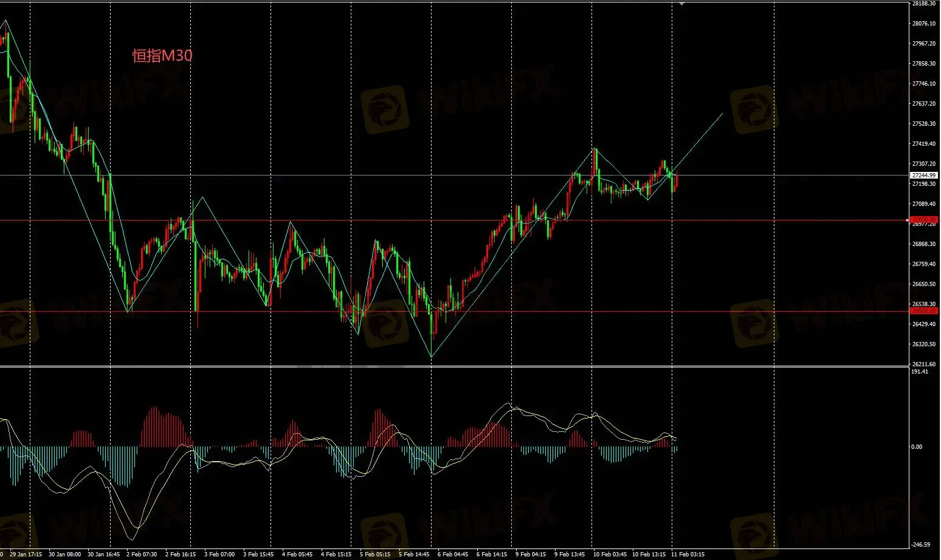
Task: Click price axis value 26868.30
Action: pos(924,244)
